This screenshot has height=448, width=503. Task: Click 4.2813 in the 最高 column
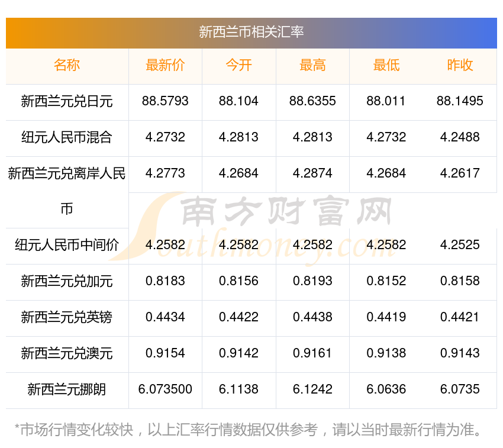click(x=312, y=137)
